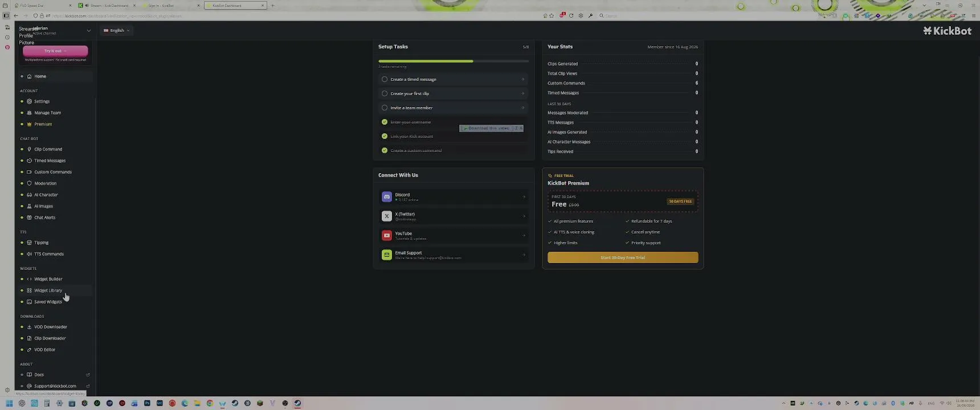Switch to the 'Stream - Kick Dashboard' tab

coord(107,6)
